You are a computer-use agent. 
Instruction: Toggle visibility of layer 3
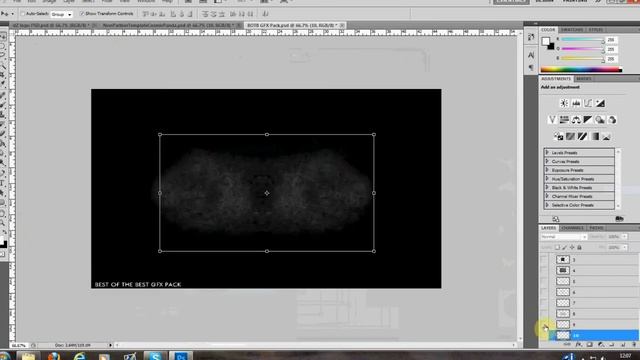544,260
